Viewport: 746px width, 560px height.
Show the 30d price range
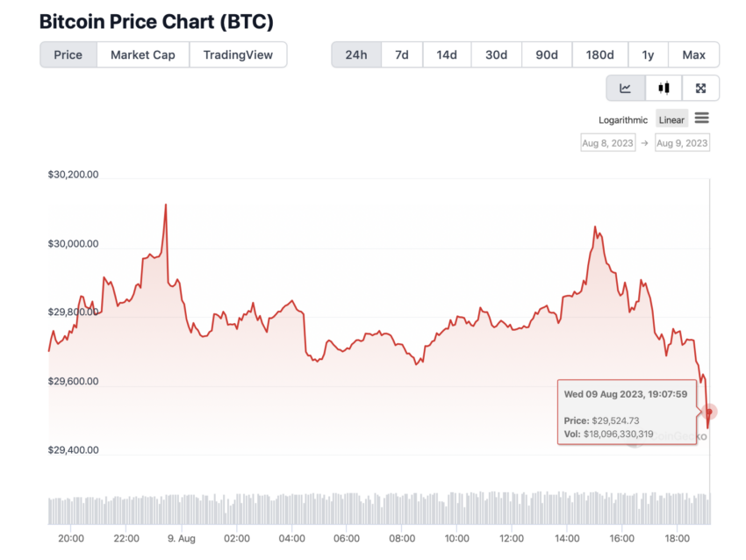(496, 54)
